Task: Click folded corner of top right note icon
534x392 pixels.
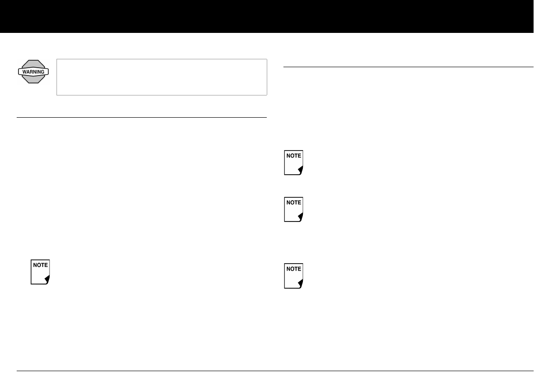Action: point(300,170)
